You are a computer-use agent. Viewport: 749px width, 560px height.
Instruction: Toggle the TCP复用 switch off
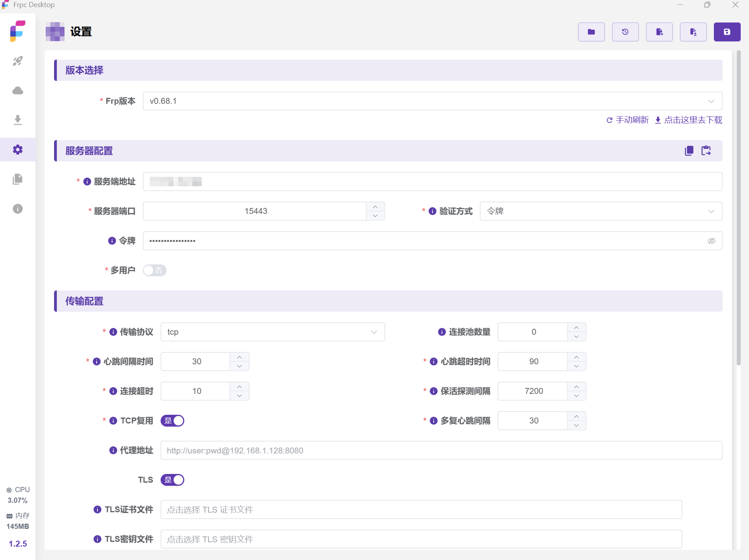[172, 421]
